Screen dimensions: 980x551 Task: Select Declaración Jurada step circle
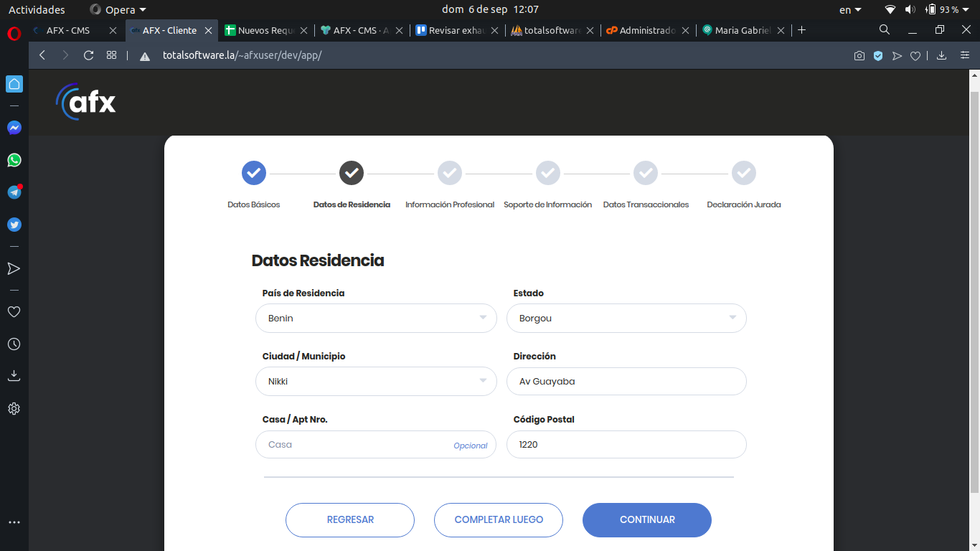(744, 173)
